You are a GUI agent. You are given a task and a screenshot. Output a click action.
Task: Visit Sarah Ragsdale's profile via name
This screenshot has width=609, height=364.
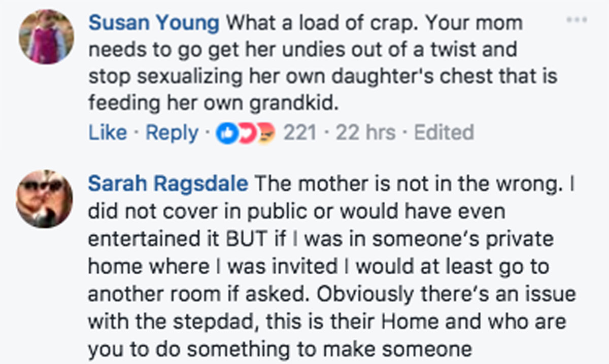[x=168, y=184]
